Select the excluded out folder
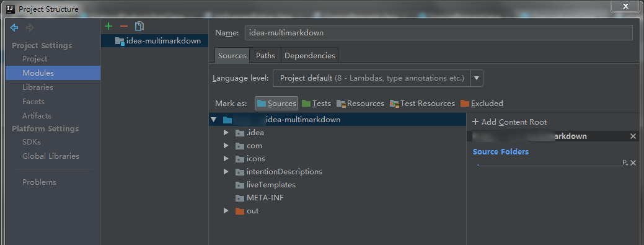Viewport: 644px width, 245px height. coord(337,210)
